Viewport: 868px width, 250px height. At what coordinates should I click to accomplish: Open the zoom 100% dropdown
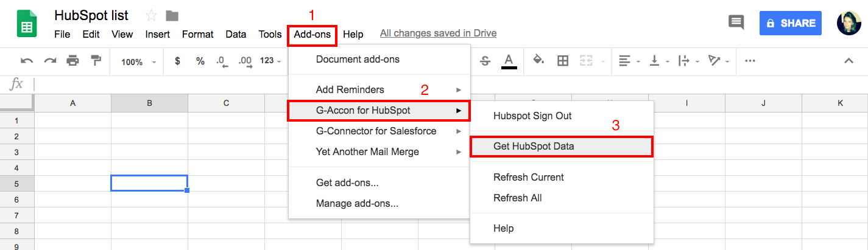[x=139, y=61]
